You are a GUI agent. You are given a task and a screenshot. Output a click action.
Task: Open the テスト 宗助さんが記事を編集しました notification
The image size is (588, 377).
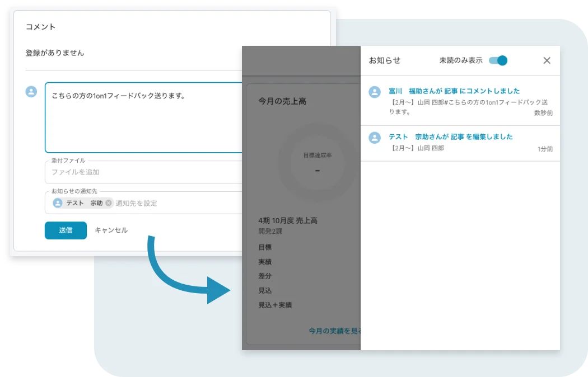460,143
